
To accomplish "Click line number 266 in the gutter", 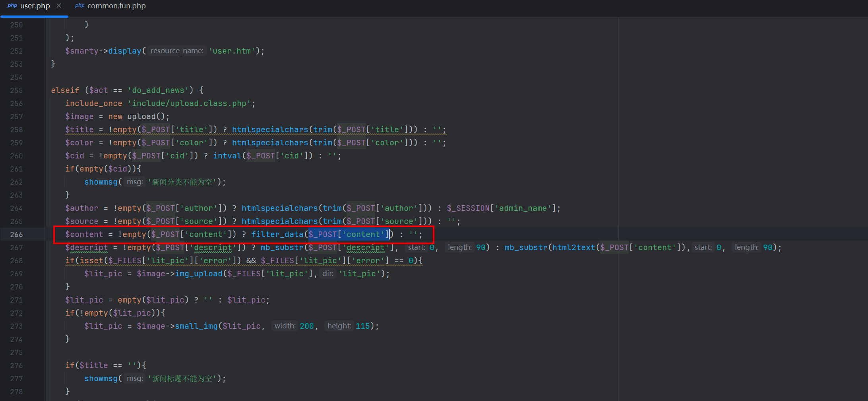I will click(x=16, y=235).
